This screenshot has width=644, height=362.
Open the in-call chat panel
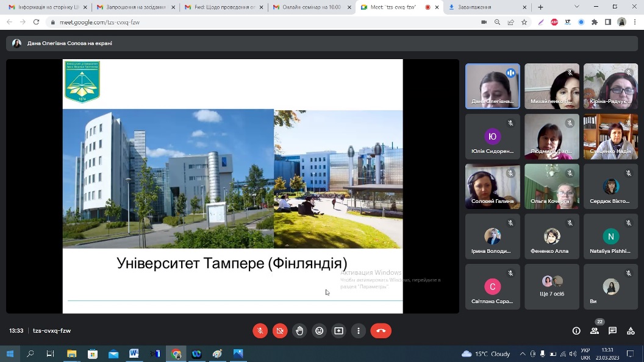(x=613, y=331)
